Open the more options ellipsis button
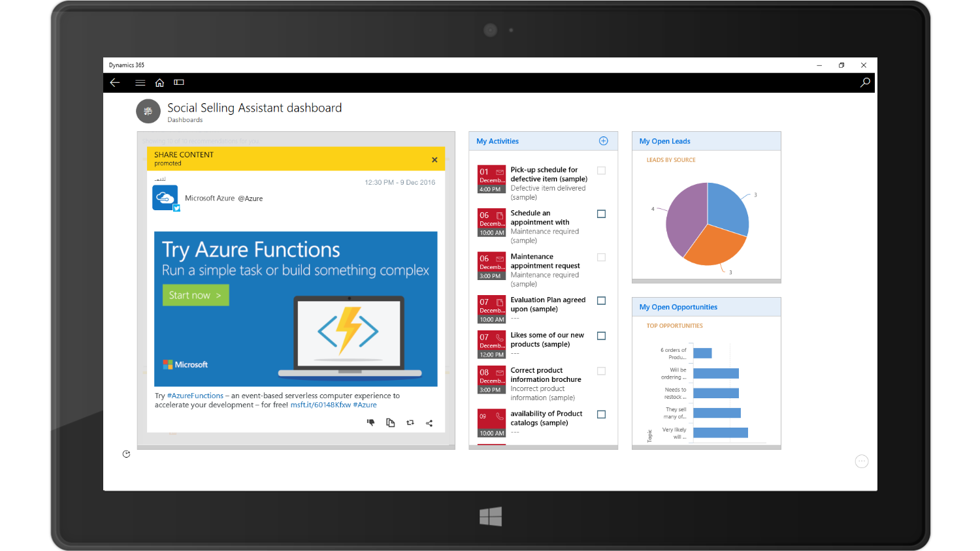 pos(862,462)
